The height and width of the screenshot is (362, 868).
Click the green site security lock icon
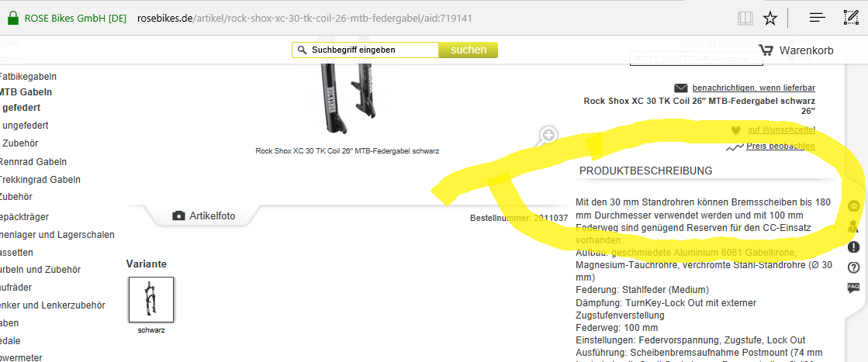[12, 19]
